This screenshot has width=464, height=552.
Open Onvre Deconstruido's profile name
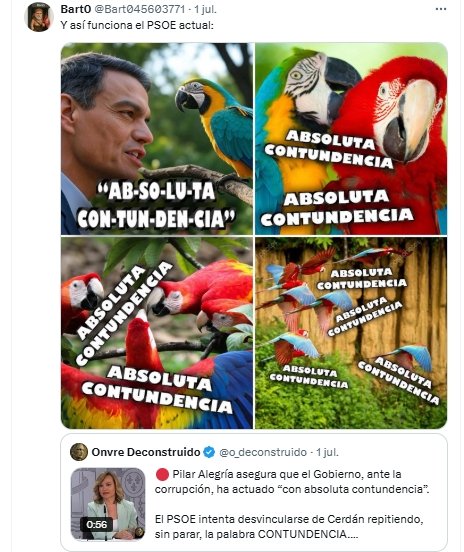(146, 452)
